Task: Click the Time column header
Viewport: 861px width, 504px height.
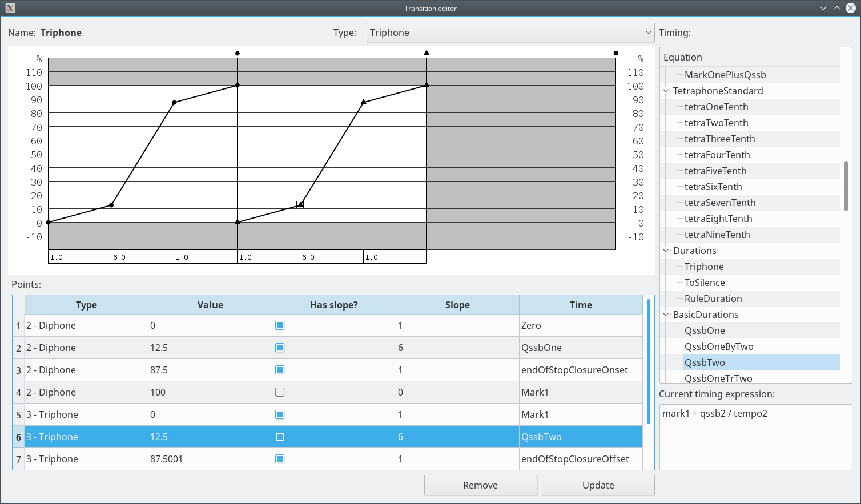Action: pyautogui.click(x=581, y=305)
